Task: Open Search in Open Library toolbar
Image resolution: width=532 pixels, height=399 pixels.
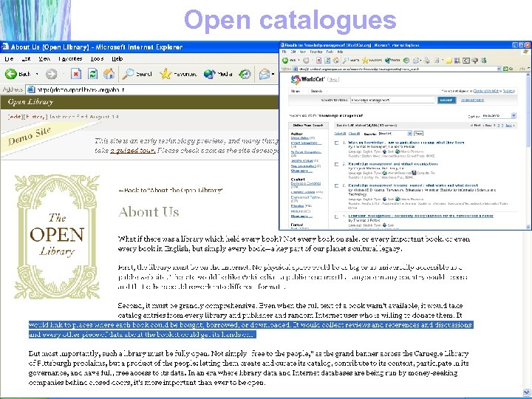Action: tap(137, 74)
